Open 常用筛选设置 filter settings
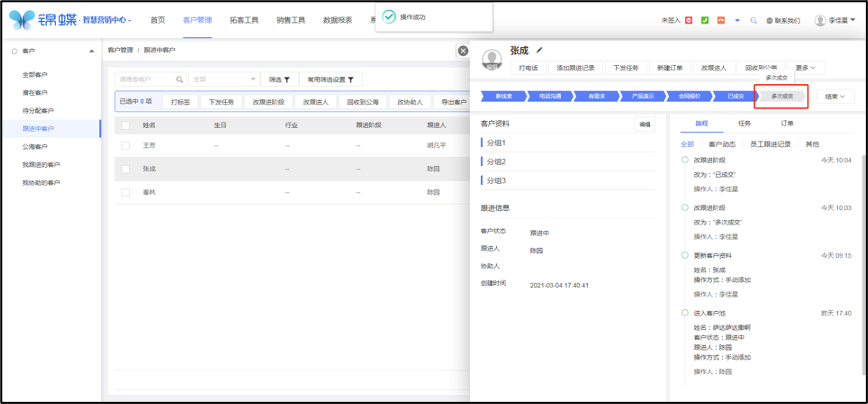The image size is (868, 404). point(330,79)
